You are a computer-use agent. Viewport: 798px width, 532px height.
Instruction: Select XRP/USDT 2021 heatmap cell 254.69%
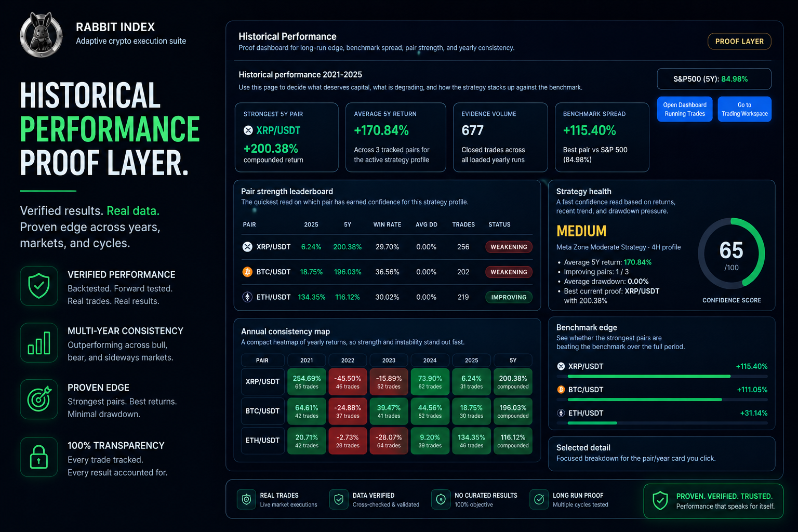click(307, 382)
